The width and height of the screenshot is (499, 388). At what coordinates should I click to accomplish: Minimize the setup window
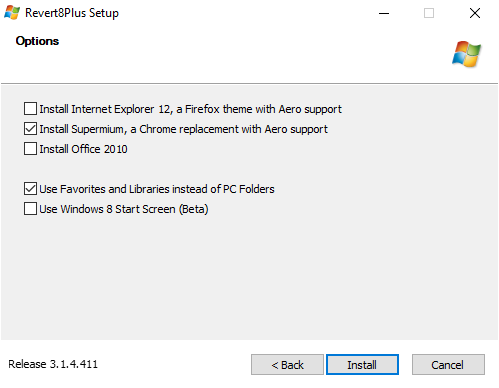pyautogui.click(x=384, y=13)
